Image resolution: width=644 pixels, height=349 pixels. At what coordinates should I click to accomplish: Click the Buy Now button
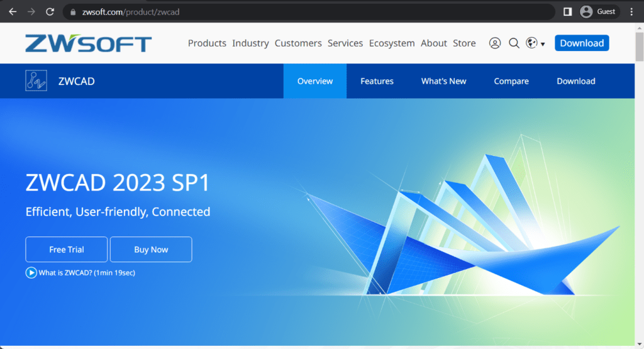point(151,250)
